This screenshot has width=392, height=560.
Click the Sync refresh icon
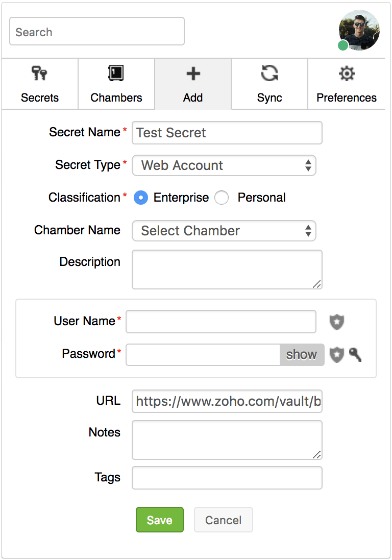pyautogui.click(x=269, y=73)
